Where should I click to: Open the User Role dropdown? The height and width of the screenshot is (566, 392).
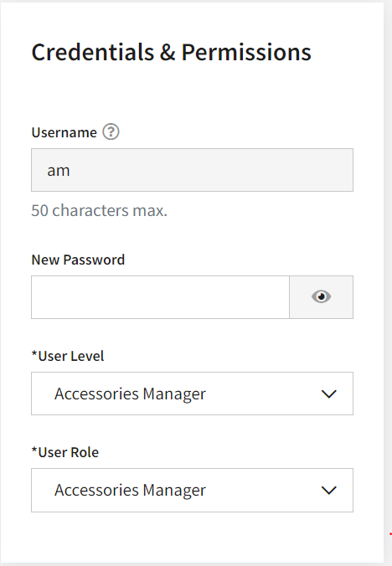click(192, 490)
